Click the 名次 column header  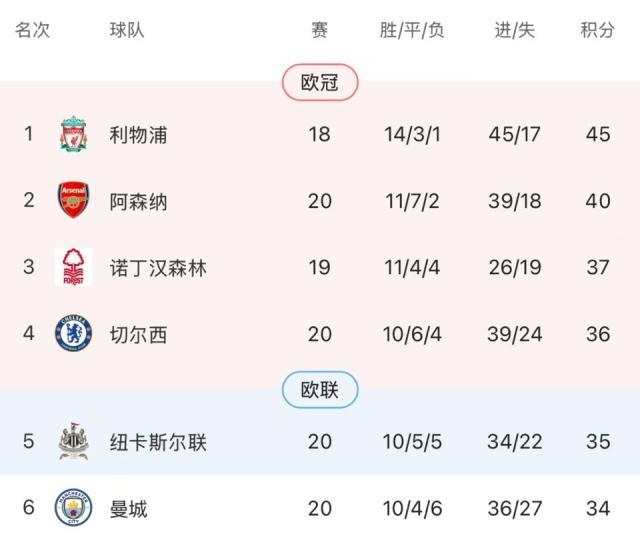(32, 30)
